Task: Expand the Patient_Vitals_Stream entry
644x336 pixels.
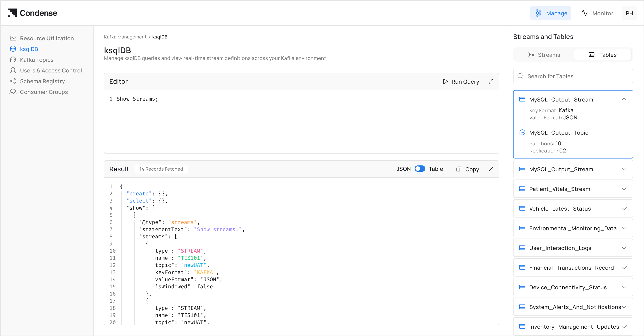Action: tap(624, 189)
